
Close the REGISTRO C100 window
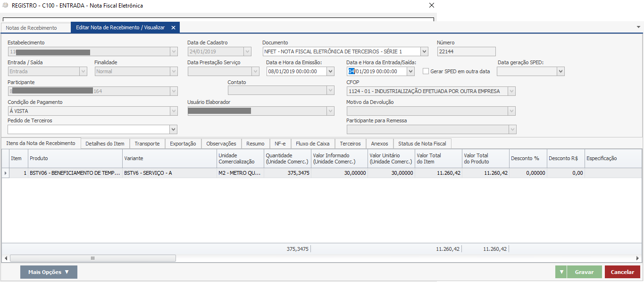(x=431, y=6)
